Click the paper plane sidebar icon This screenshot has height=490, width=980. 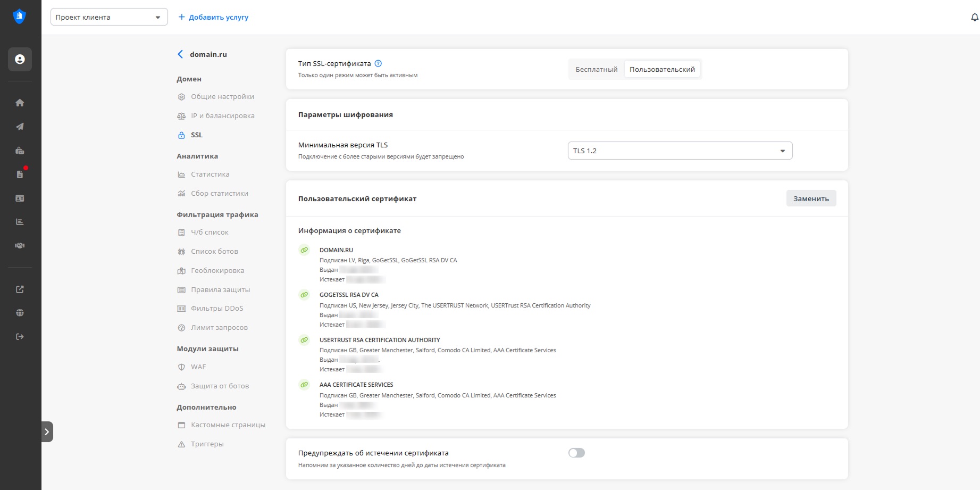pos(20,127)
